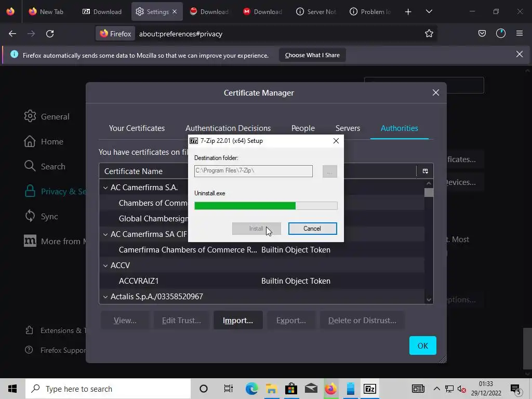Screen dimensions: 532x399
Task: Open the Windows Start menu
Action: click(x=12, y=389)
